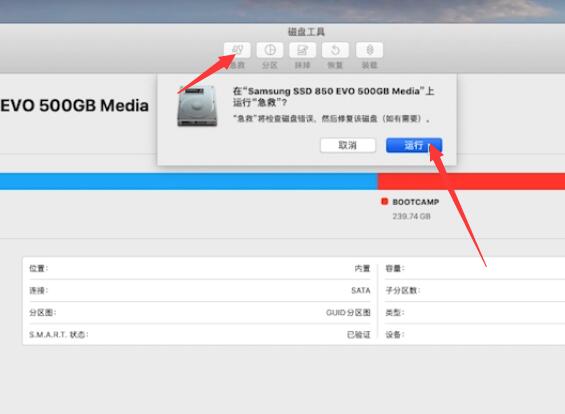Click the SATA connection value

[361, 290]
